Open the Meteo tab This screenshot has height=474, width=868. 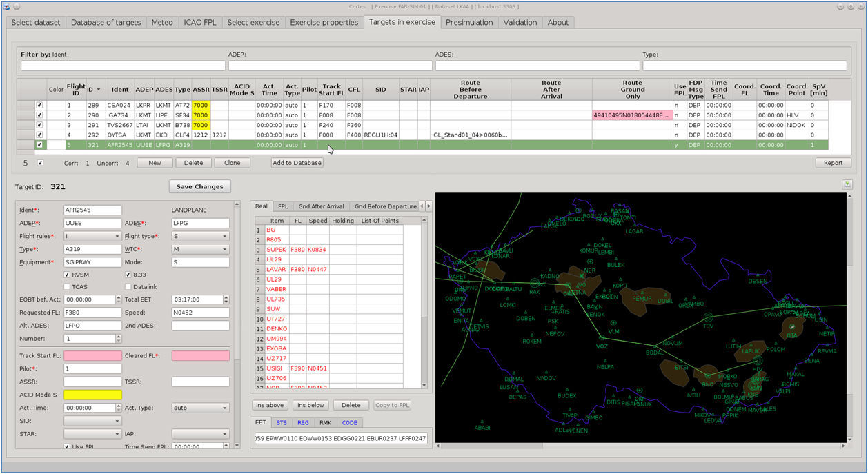pos(162,22)
